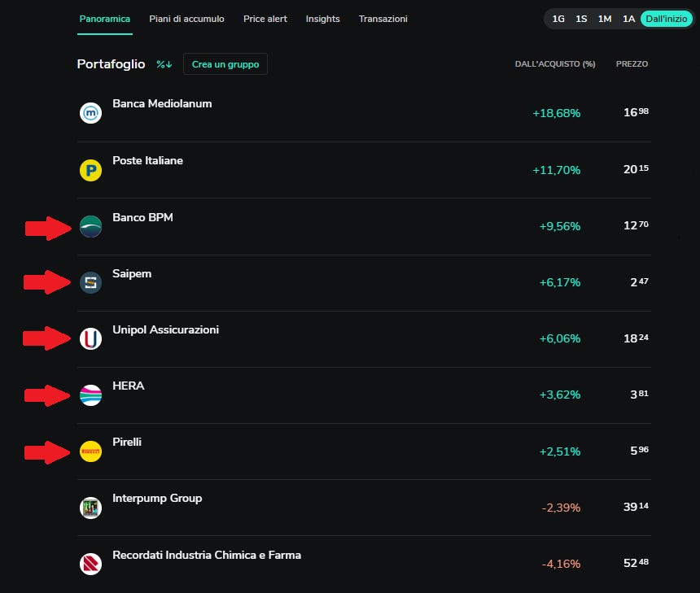
Task: Click the yellow Poste Italiane logo
Action: click(90, 170)
